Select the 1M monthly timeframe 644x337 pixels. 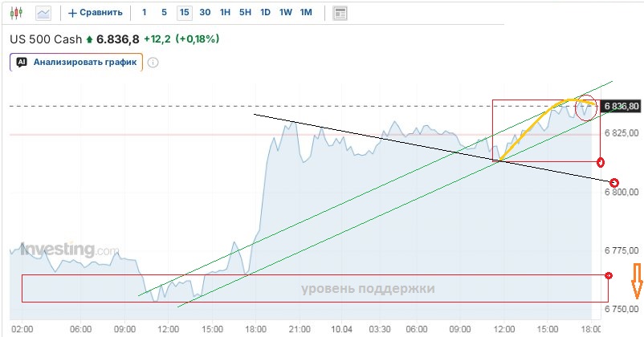306,13
